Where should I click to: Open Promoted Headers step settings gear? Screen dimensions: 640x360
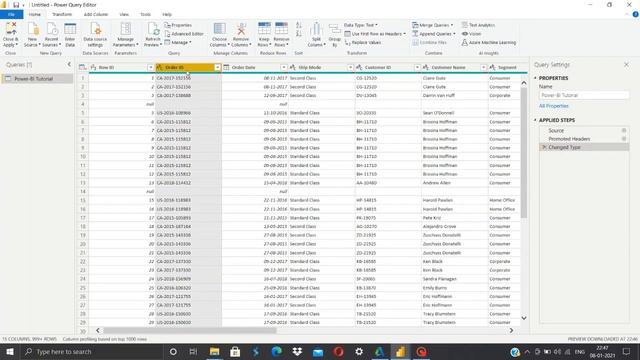(624, 139)
